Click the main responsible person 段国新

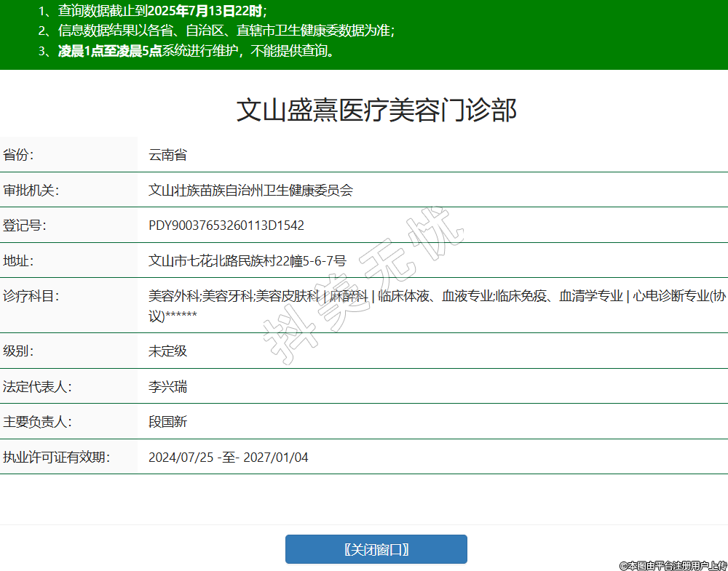(x=167, y=423)
